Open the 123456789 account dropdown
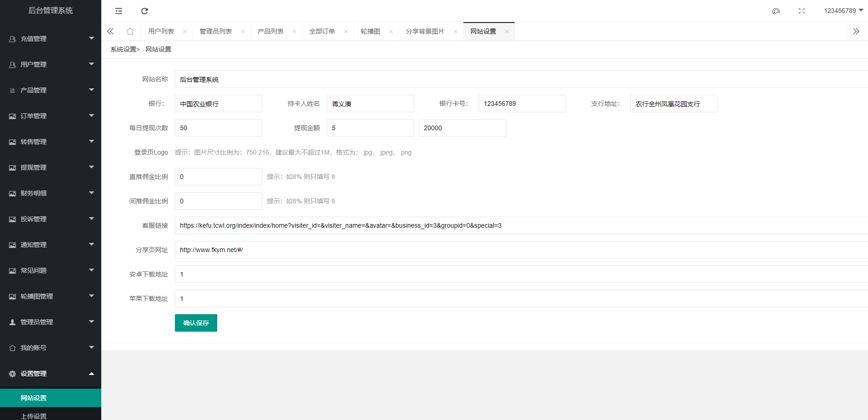The height and width of the screenshot is (420, 868). [843, 11]
